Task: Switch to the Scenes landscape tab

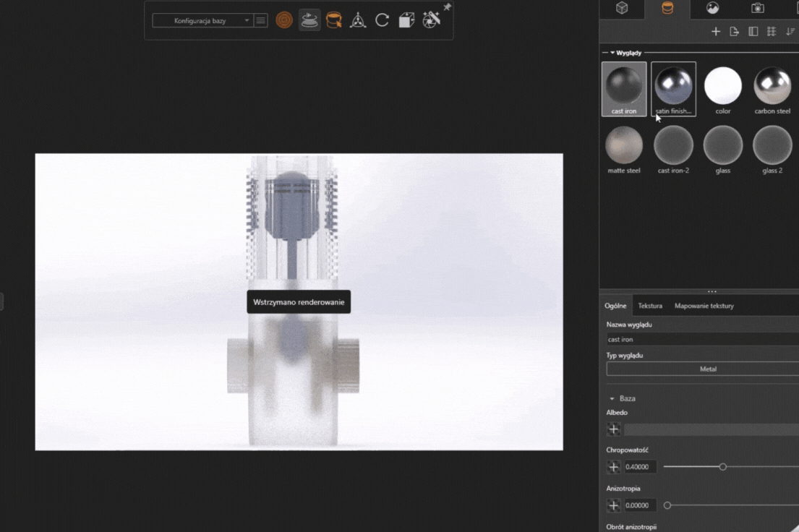Action: click(712, 8)
